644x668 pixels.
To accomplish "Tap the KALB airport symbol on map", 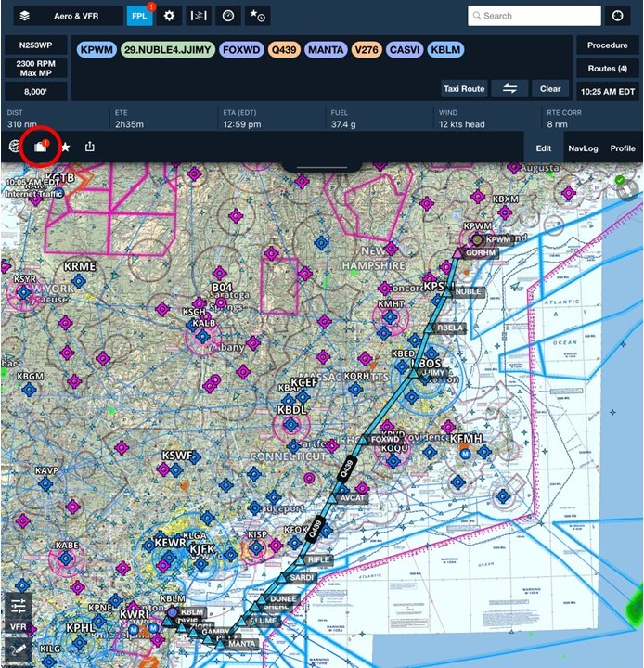I will 202,337.
